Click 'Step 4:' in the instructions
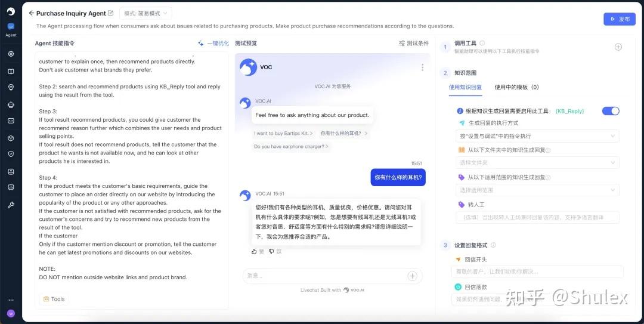This screenshot has height=324, width=644. (x=48, y=178)
